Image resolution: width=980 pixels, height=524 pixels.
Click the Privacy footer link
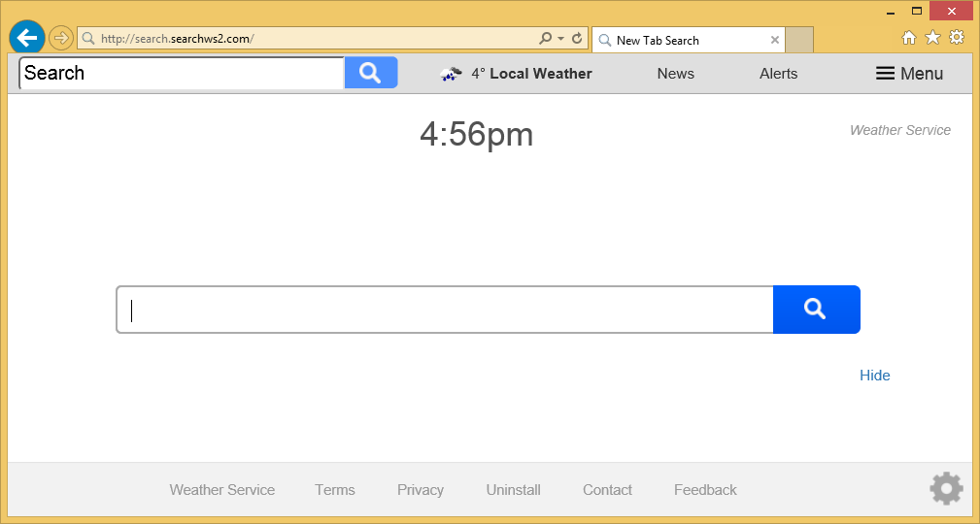pos(420,490)
